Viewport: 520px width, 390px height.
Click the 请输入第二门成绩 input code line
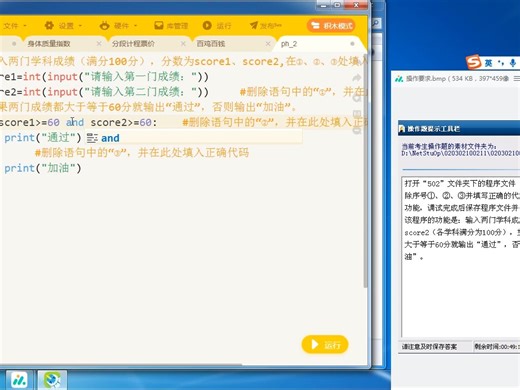[104, 92]
